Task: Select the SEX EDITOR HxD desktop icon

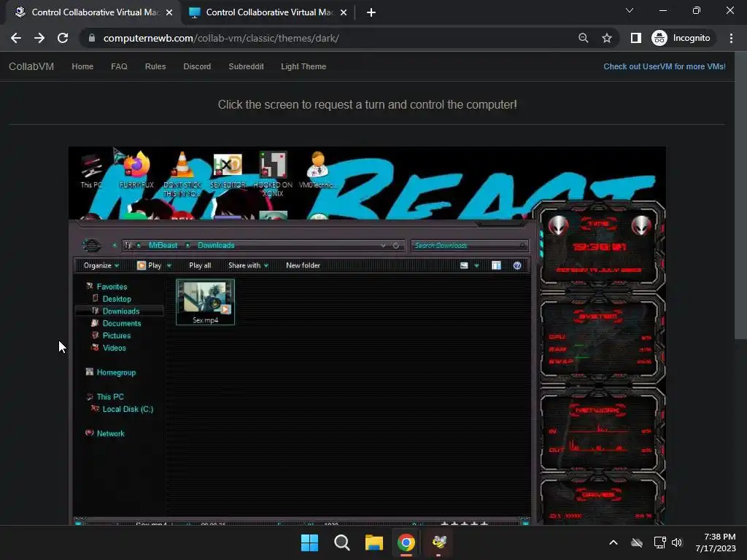Action: (228, 171)
